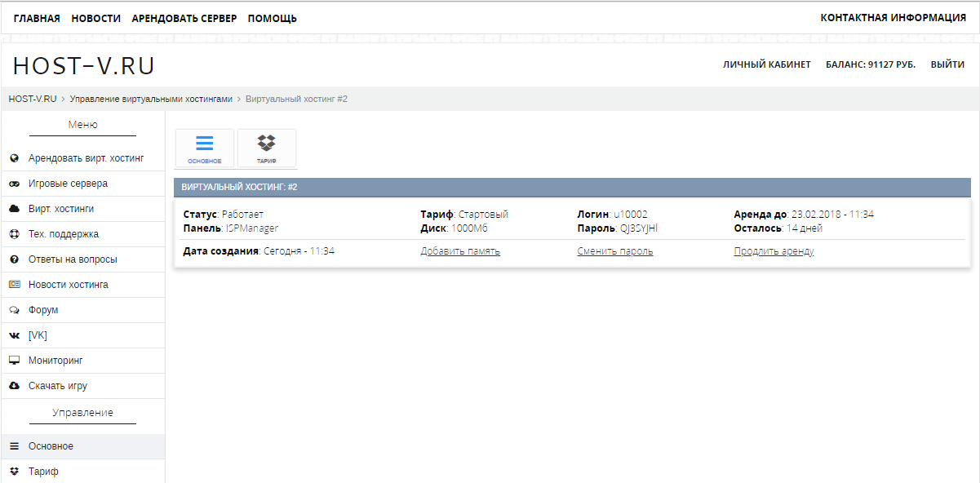Viewport: 980px width, 483px height.
Task: Click the monitor icon for Мониторинг
Action: [14, 361]
